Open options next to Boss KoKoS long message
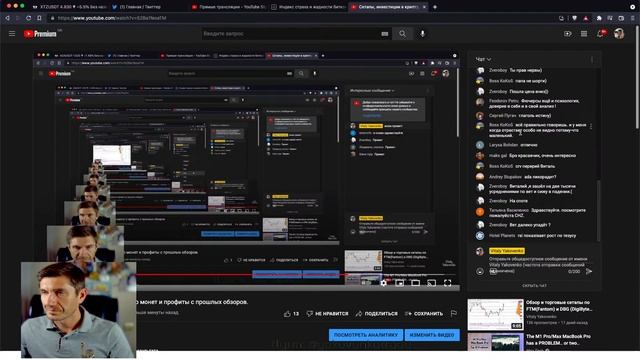Image resolution: width=640 pixels, height=360 pixels. 591,127
